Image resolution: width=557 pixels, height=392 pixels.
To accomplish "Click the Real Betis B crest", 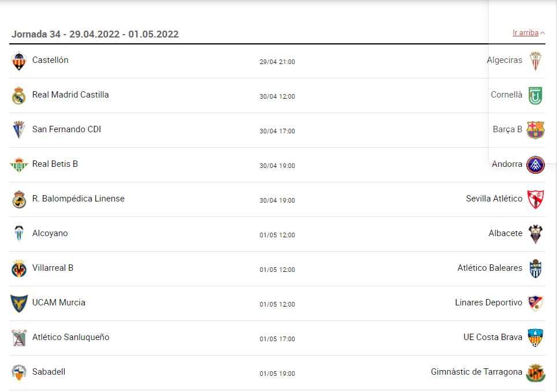I will [x=19, y=165].
